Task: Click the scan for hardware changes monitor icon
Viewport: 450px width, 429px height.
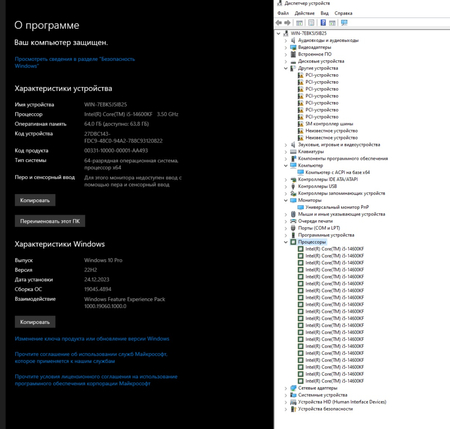Action: [x=344, y=23]
